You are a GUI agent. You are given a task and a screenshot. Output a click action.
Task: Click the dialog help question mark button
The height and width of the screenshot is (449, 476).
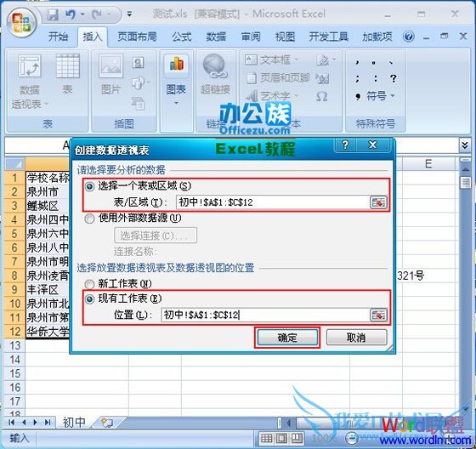[345, 145]
